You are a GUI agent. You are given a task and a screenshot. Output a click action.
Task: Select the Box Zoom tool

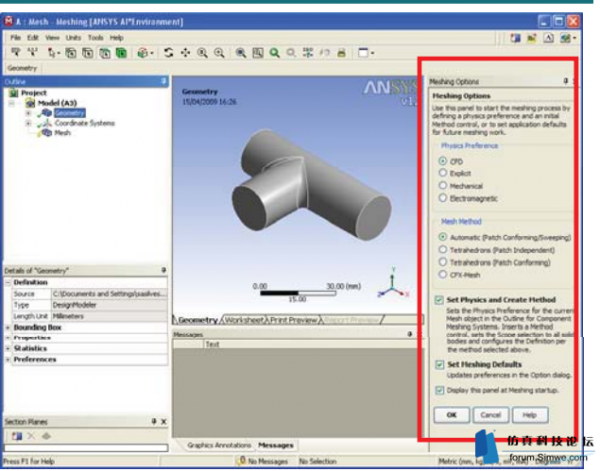point(219,53)
